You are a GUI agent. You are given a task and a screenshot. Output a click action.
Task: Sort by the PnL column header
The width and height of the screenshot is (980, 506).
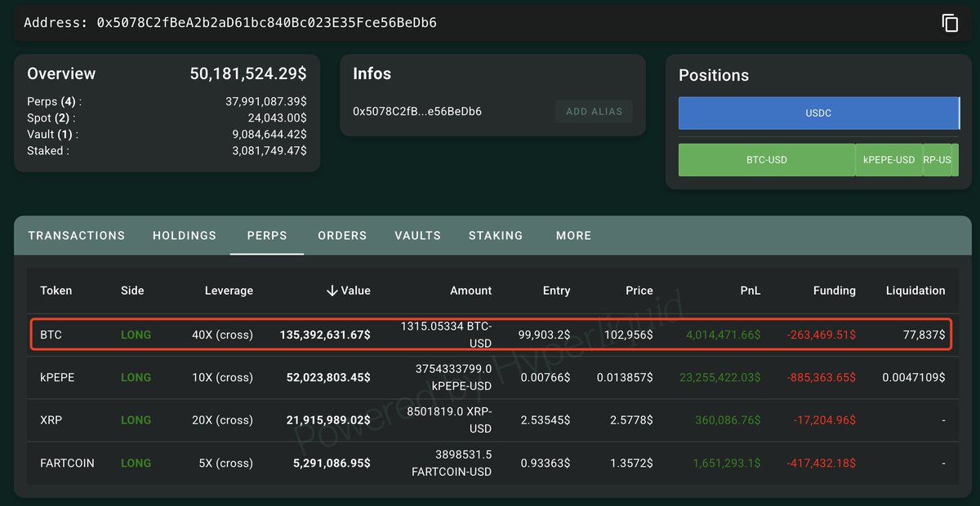[x=751, y=291]
